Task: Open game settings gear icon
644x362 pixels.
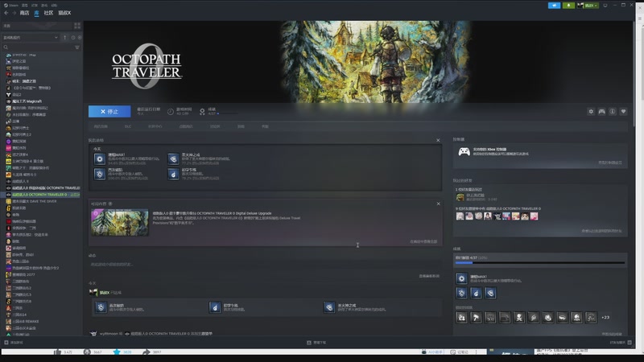Action: coord(591,111)
